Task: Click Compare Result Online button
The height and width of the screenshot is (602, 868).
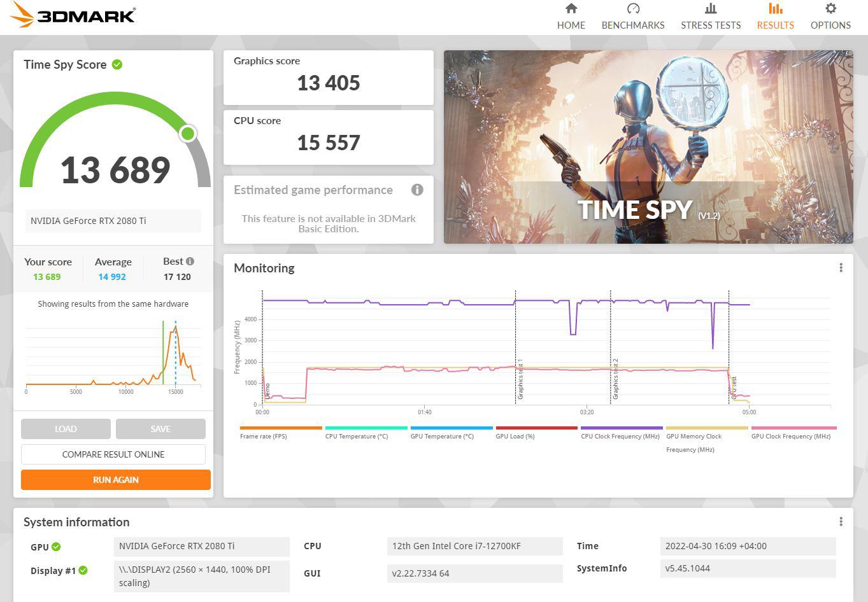Action: 113,454
